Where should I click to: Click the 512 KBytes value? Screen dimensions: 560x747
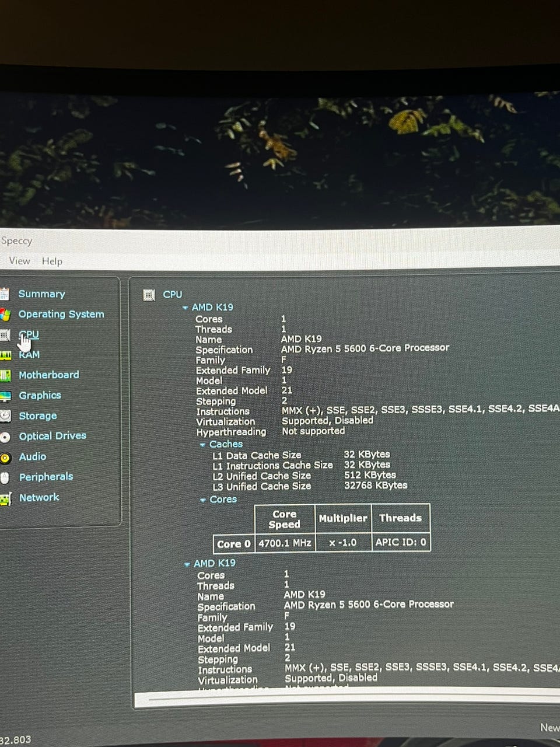coord(370,475)
